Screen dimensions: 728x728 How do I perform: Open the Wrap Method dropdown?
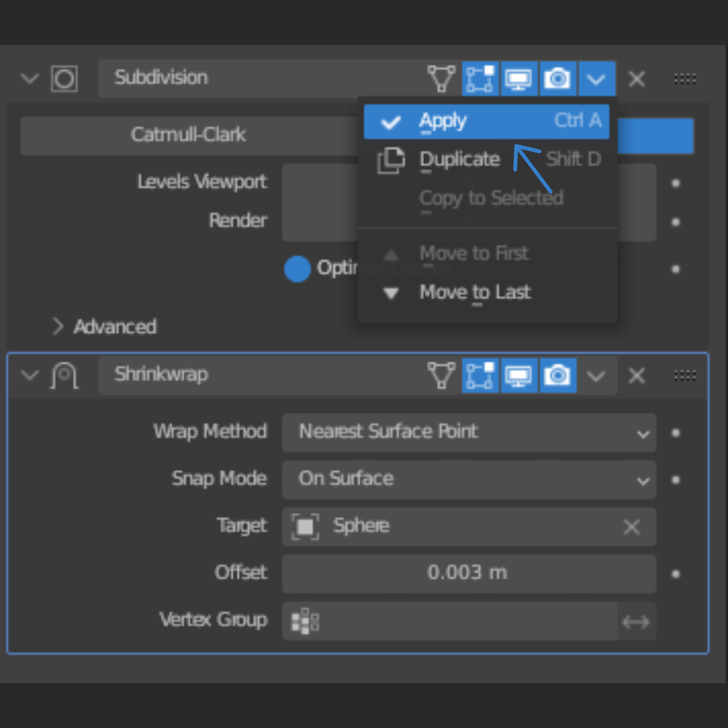pos(468,432)
